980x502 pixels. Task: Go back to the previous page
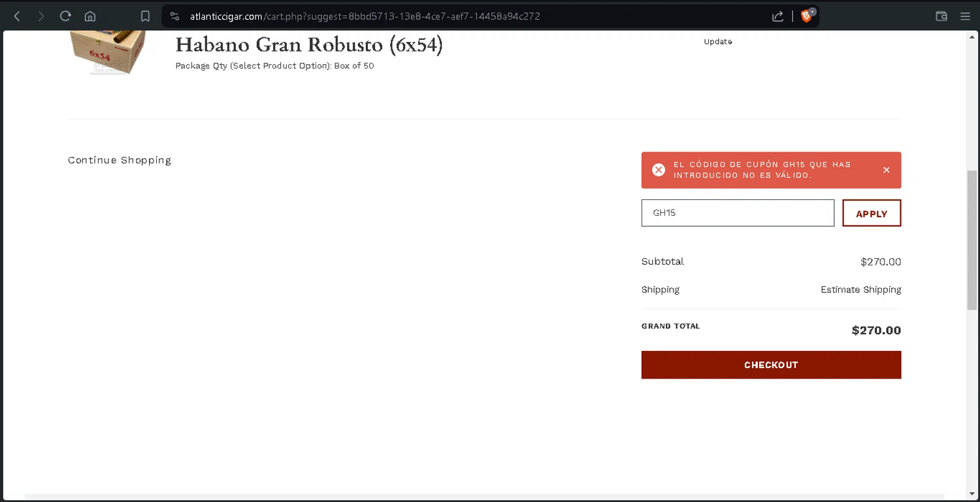(17, 16)
